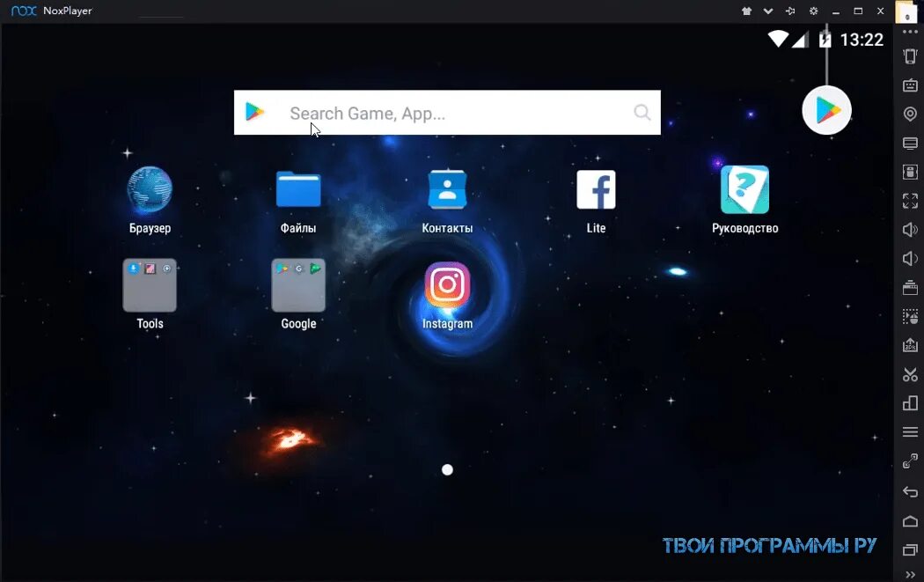Click the 13:22 clock
The width and height of the screenshot is (924, 582).
coord(862,40)
